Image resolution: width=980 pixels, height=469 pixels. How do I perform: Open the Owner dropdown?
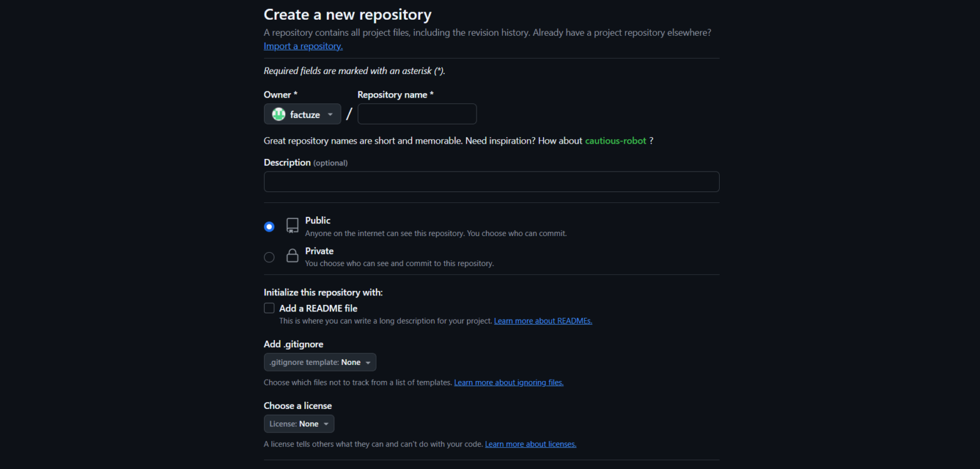(302, 114)
